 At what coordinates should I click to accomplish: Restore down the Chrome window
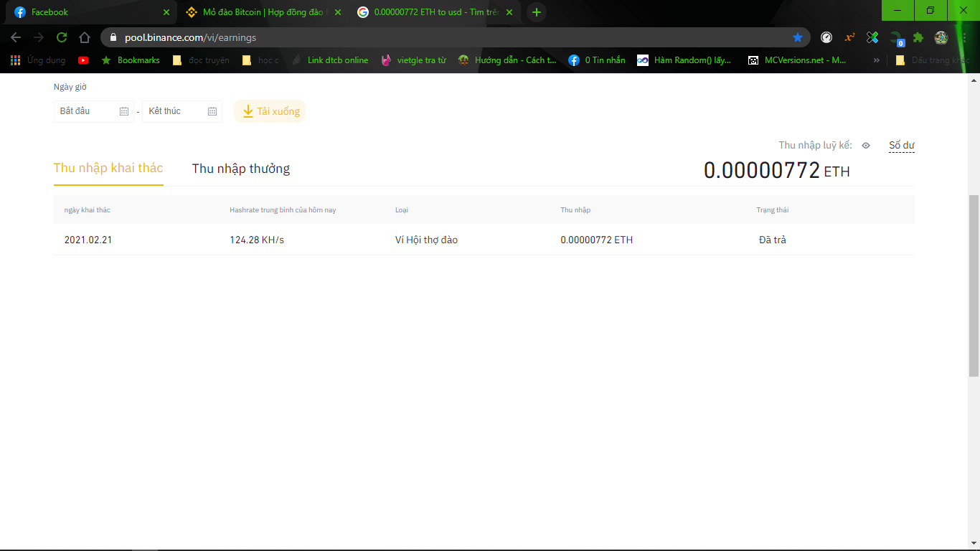coord(930,10)
